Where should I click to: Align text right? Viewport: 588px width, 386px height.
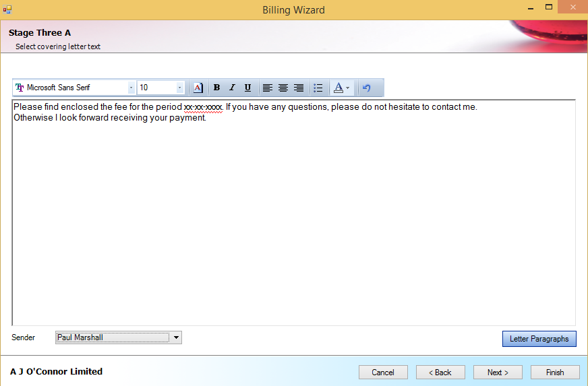pyautogui.click(x=299, y=88)
